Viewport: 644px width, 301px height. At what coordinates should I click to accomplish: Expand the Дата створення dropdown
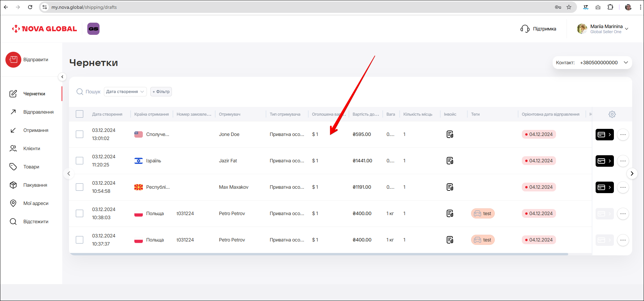click(125, 92)
